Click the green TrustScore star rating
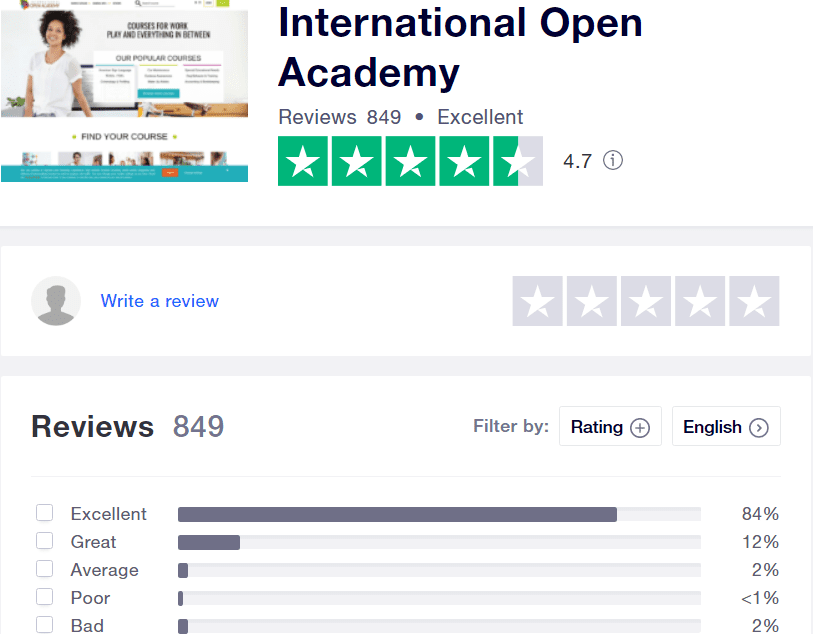This screenshot has width=813, height=634. click(x=410, y=161)
